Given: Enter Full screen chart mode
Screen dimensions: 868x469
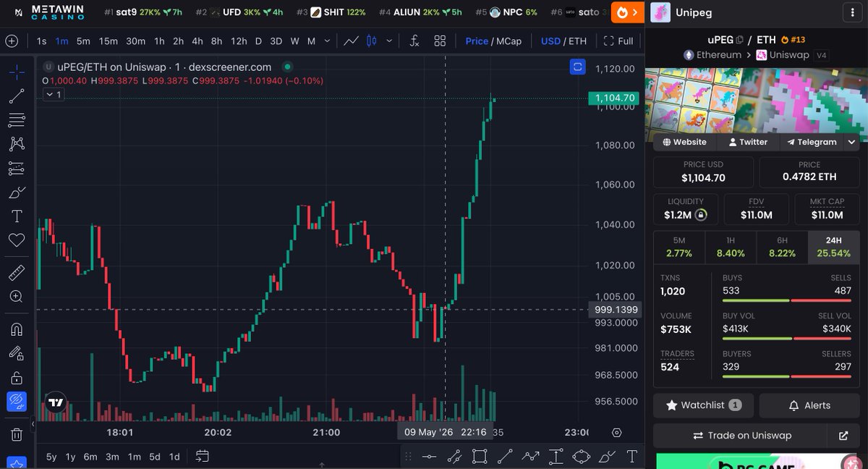Looking at the screenshot, I should coord(618,41).
